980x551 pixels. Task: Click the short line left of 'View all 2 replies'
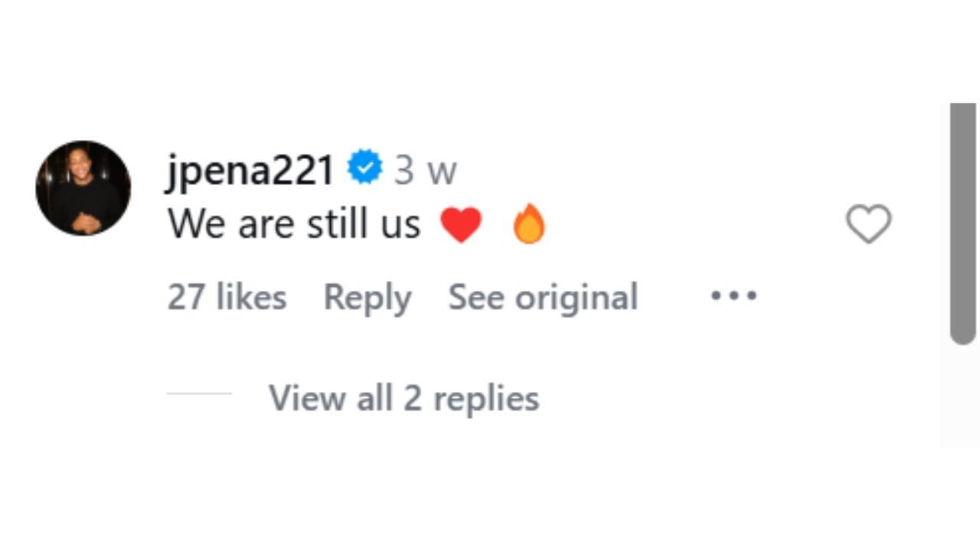pyautogui.click(x=199, y=393)
